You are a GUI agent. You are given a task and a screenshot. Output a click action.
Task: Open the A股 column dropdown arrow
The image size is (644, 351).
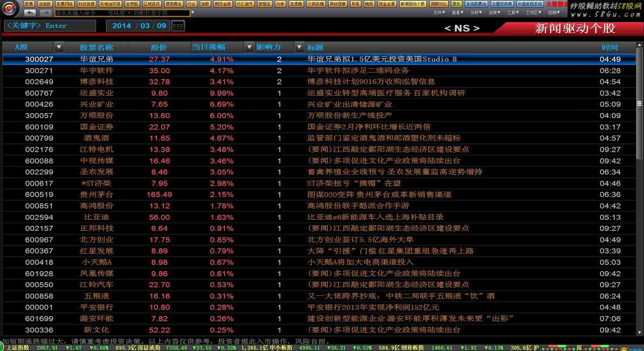pos(59,47)
